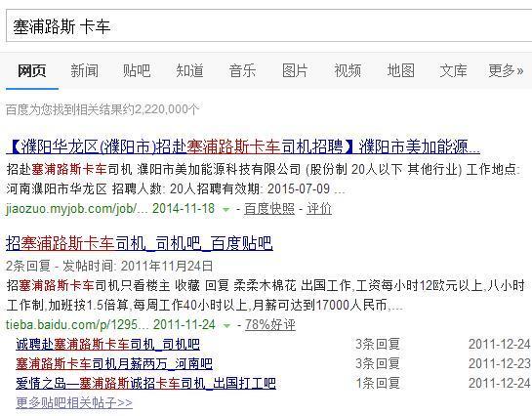Switch to the 图片 tab
The height and width of the screenshot is (416, 532).
pos(295,71)
